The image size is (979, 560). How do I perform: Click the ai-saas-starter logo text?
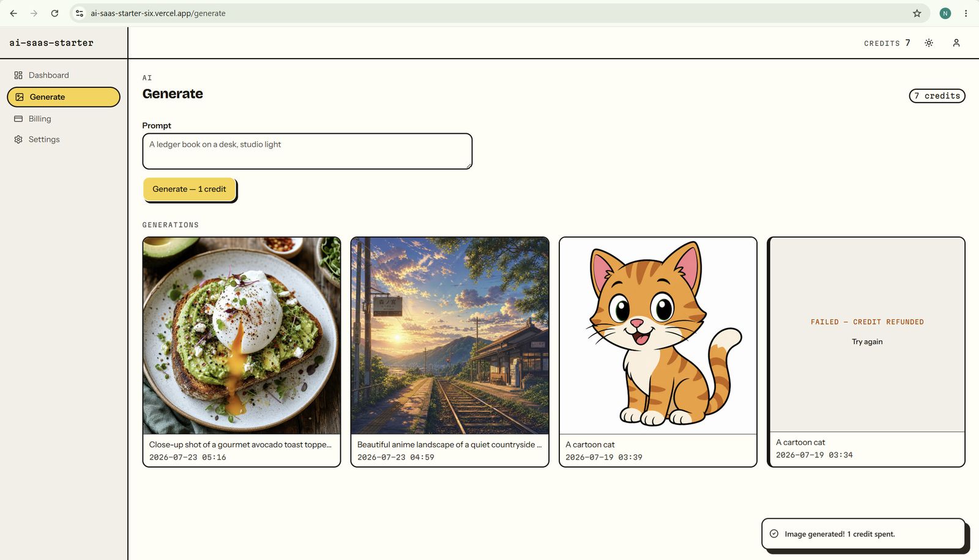coord(51,43)
